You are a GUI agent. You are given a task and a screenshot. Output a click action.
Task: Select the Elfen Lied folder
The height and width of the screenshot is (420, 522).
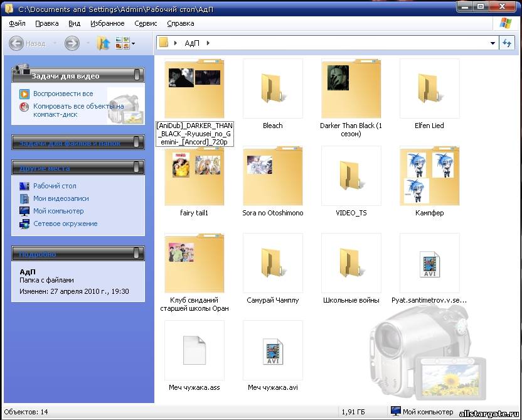(429, 88)
